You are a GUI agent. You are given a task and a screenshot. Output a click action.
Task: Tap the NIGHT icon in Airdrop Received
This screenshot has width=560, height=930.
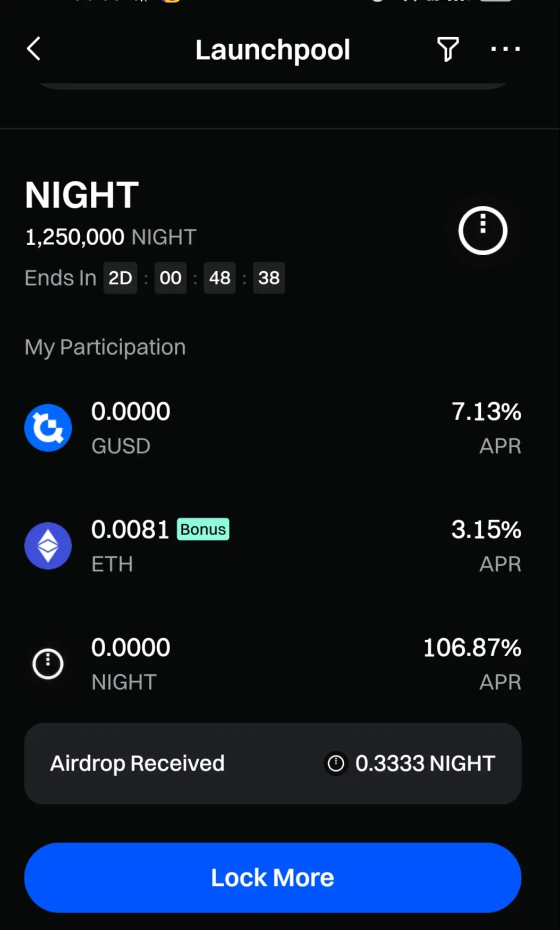tap(336, 764)
